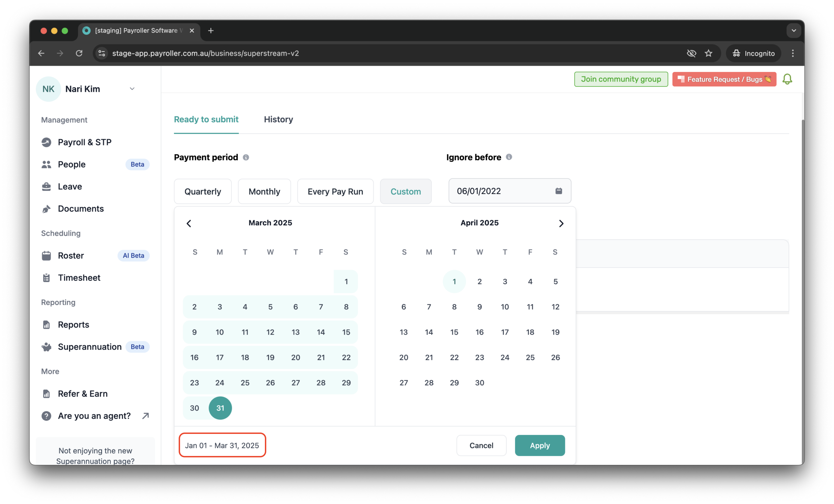Click the notification bell icon
Image resolution: width=834 pixels, height=504 pixels.
pos(787,79)
